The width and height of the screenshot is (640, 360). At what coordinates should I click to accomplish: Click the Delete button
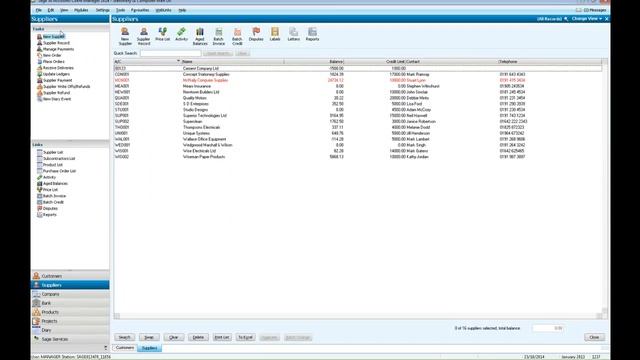(x=198, y=337)
